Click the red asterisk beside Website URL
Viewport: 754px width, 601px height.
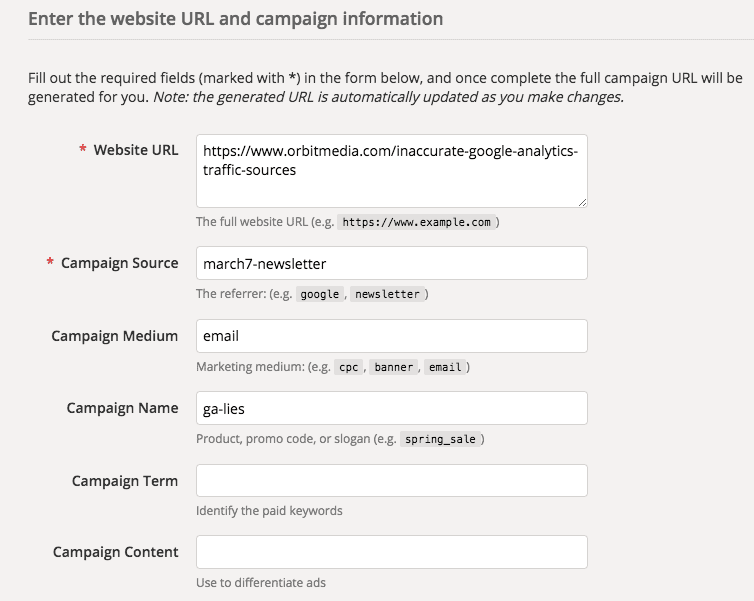pos(83,149)
